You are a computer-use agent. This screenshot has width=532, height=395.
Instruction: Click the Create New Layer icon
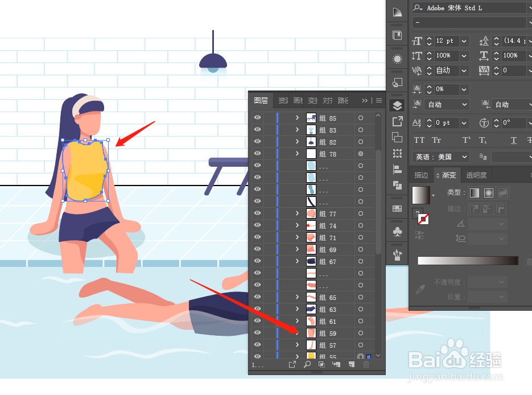pyautogui.click(x=351, y=364)
